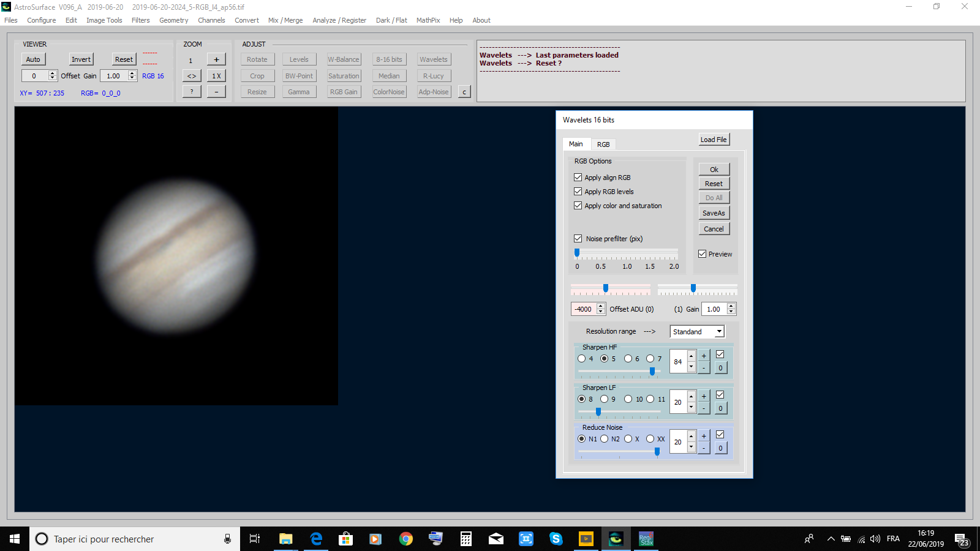Zero the Reduce Noise value button
Viewport: 980px width, 551px height.
click(x=720, y=448)
